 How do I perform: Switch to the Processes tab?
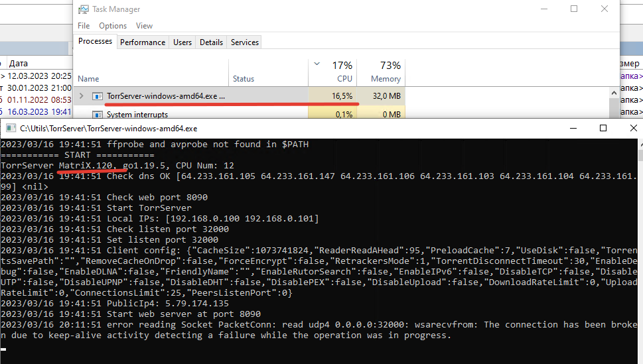(x=95, y=41)
